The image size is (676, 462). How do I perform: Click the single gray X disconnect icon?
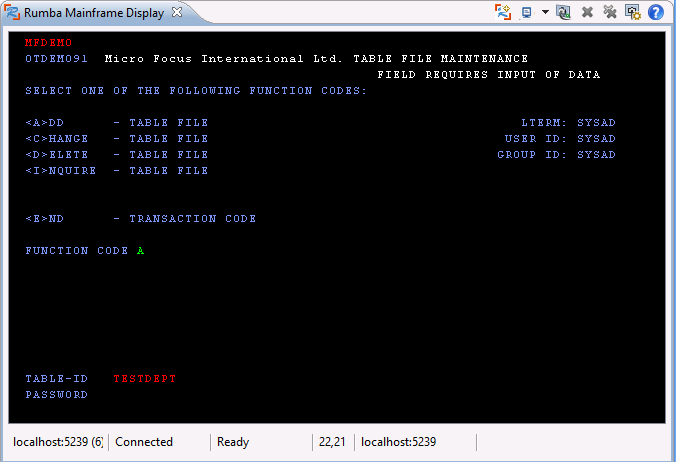click(588, 12)
